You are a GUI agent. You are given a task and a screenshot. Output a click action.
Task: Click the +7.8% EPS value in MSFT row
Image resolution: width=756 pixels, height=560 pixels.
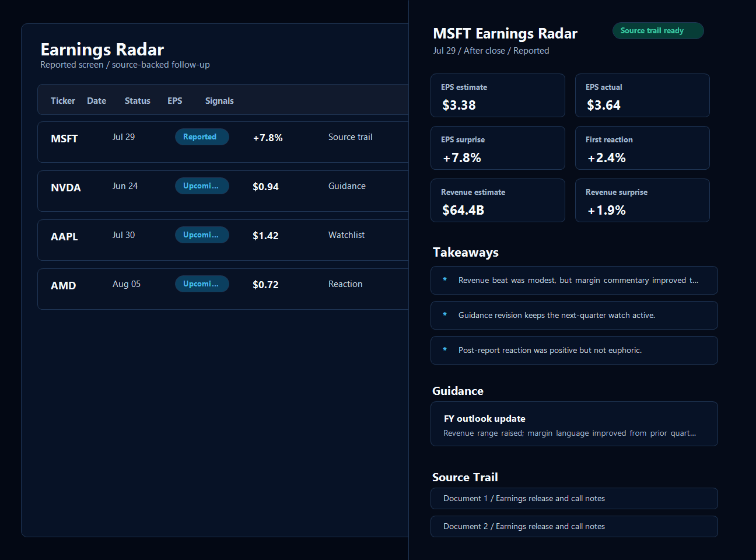268,138
